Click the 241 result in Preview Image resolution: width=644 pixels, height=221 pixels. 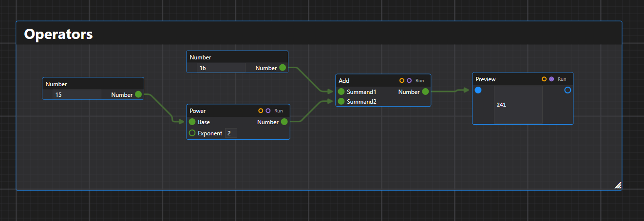[x=502, y=105]
